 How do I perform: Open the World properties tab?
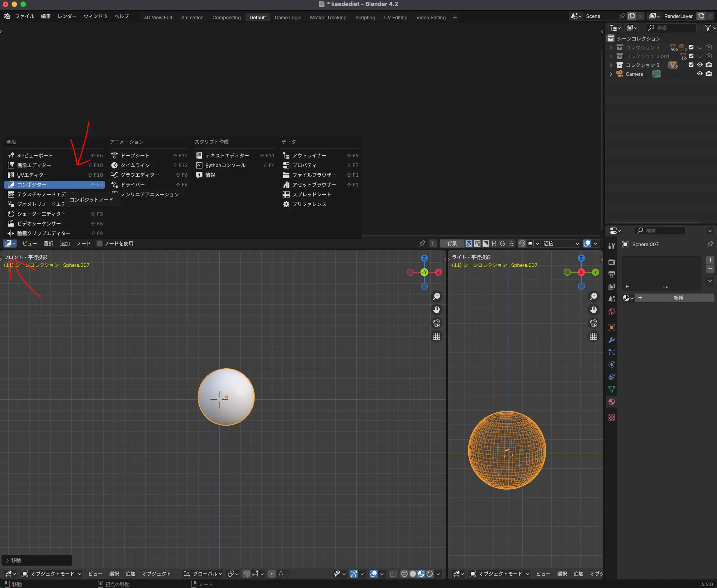612,312
